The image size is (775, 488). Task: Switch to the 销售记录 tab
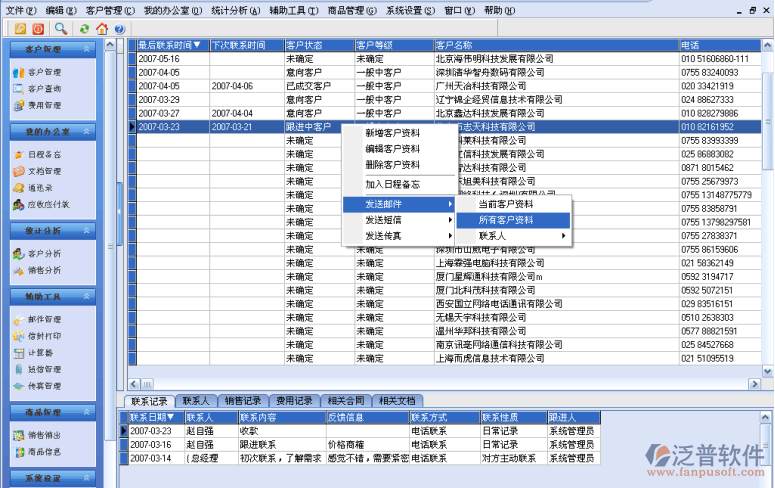coord(243,401)
